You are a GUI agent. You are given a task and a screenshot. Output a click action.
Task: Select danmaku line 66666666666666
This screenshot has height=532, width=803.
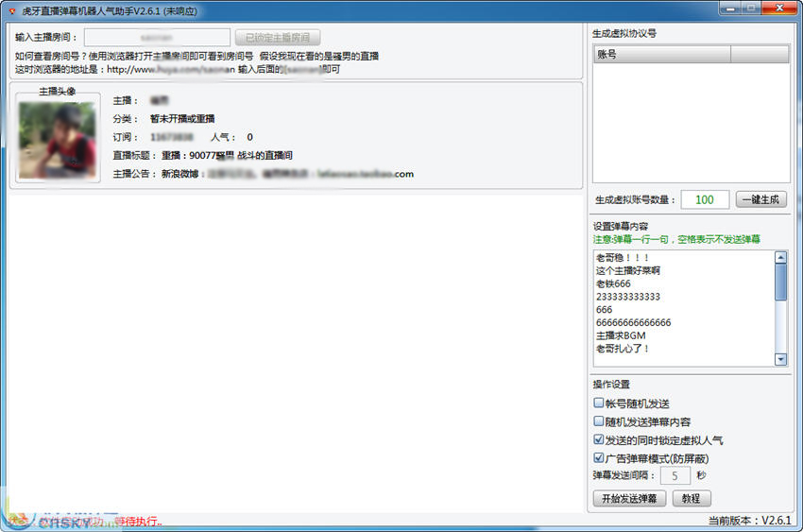click(634, 322)
